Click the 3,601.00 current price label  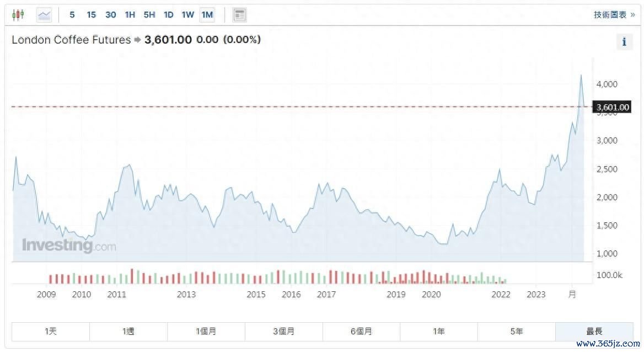[613, 107]
